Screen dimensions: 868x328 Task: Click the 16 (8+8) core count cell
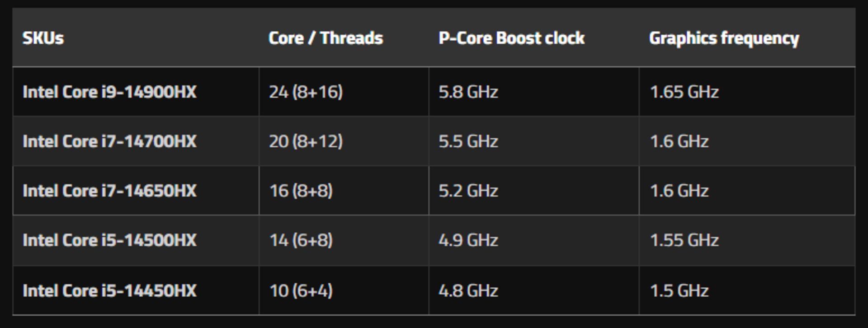[x=301, y=190]
